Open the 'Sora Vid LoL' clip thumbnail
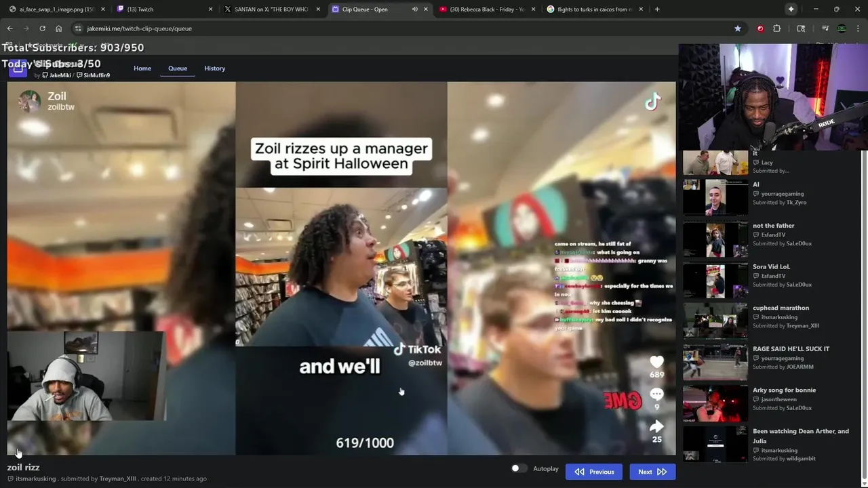Viewport: 868px width, 488px height. [715, 281]
